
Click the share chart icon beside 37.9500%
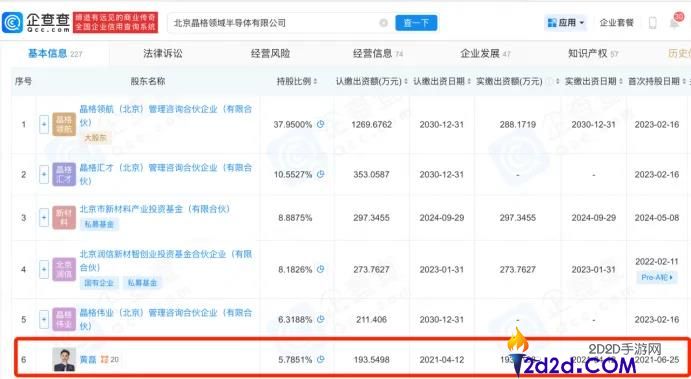[x=320, y=125]
